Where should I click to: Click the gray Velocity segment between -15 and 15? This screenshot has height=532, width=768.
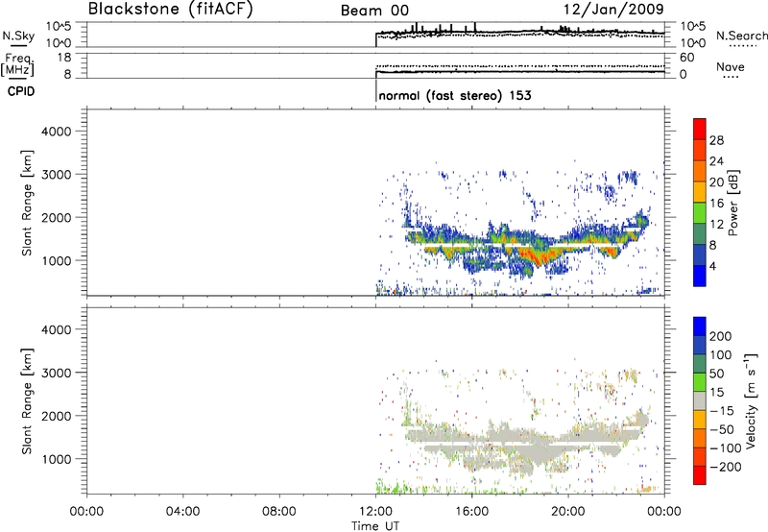click(700, 400)
